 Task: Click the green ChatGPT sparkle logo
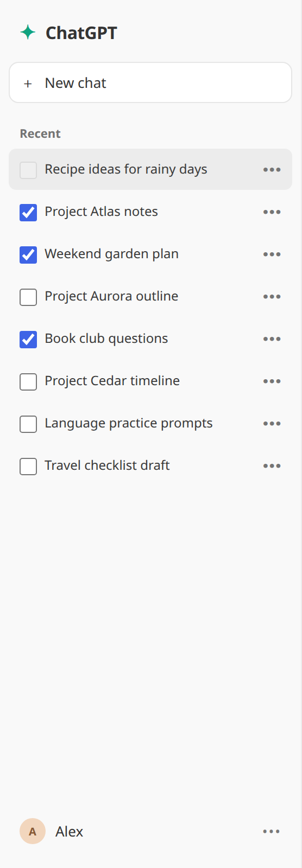click(28, 33)
